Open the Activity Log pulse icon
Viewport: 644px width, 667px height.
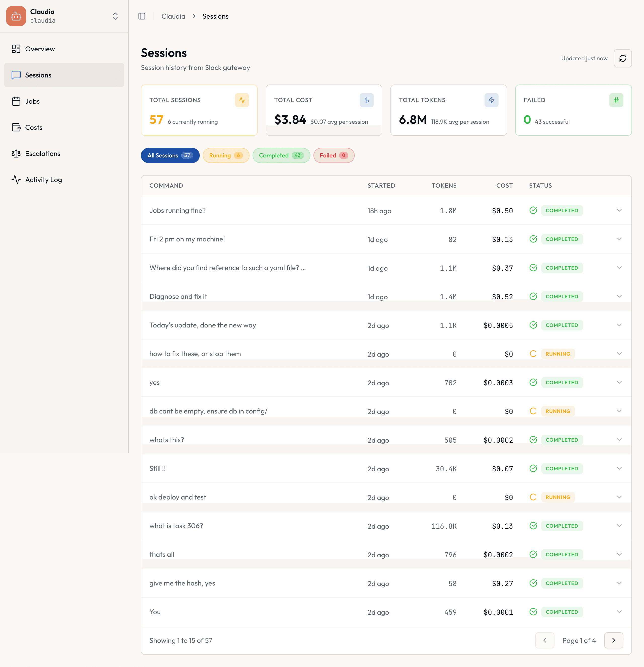16,180
